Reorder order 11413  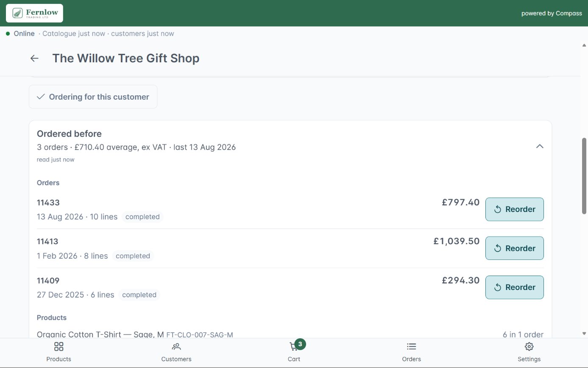point(515,248)
